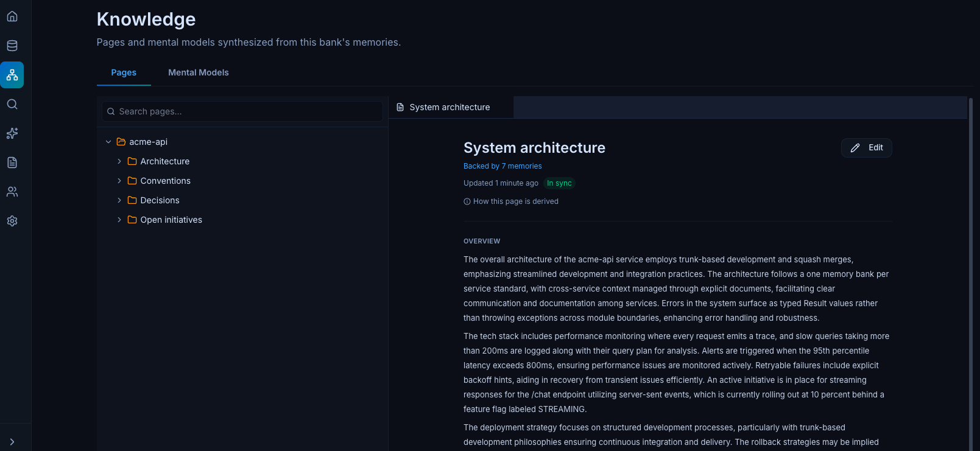980x451 pixels.
Task: Open the database icon in the sidebar
Action: [x=12, y=46]
